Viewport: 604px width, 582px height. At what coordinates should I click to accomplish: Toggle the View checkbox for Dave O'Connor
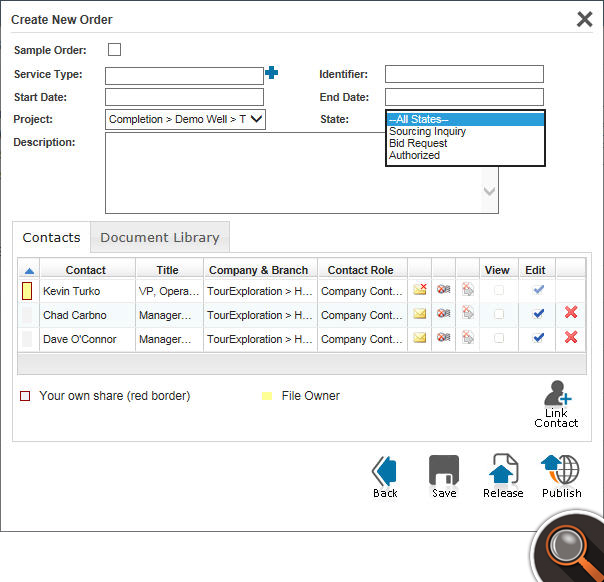[x=498, y=338]
